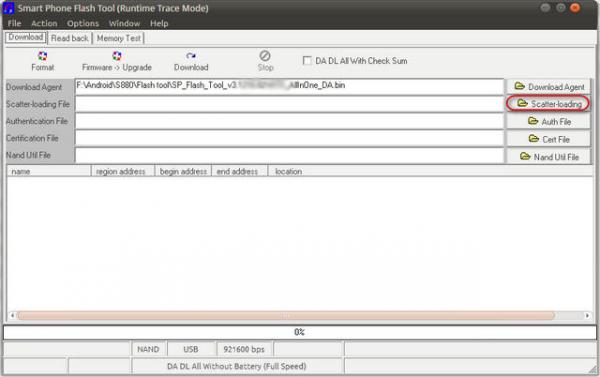This screenshot has width=600, height=377.
Task: Click the name column header
Action: coord(49,171)
